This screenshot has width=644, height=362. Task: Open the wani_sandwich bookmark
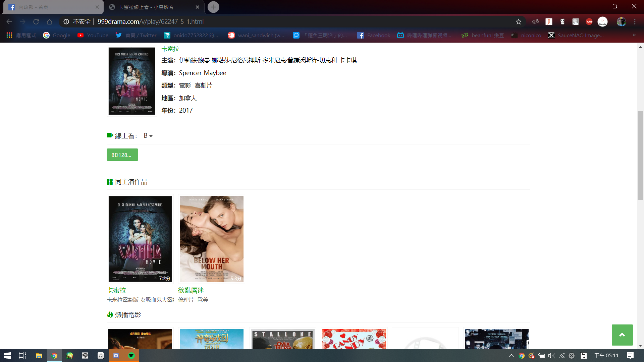pyautogui.click(x=256, y=35)
